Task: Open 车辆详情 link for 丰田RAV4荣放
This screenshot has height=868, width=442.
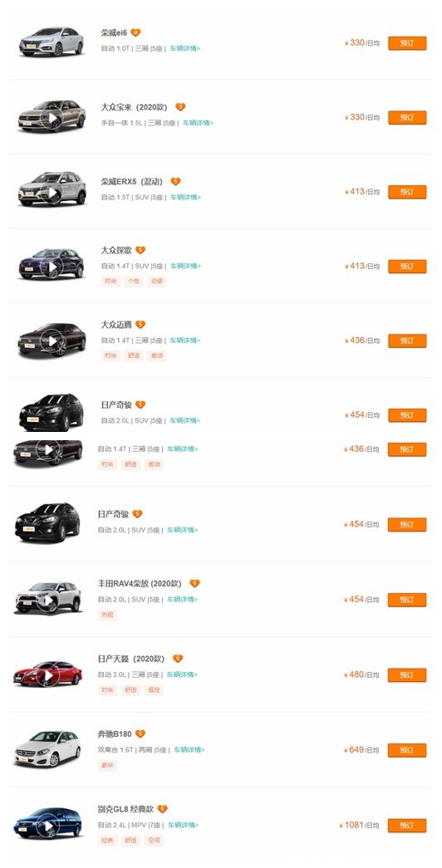Action: [182, 600]
